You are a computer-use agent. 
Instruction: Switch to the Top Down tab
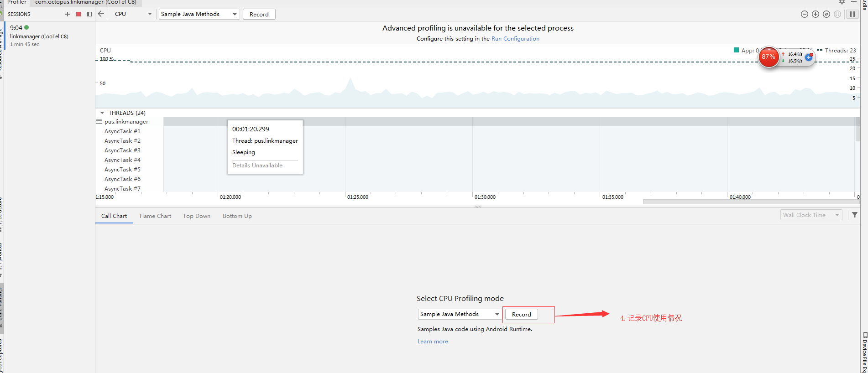197,216
